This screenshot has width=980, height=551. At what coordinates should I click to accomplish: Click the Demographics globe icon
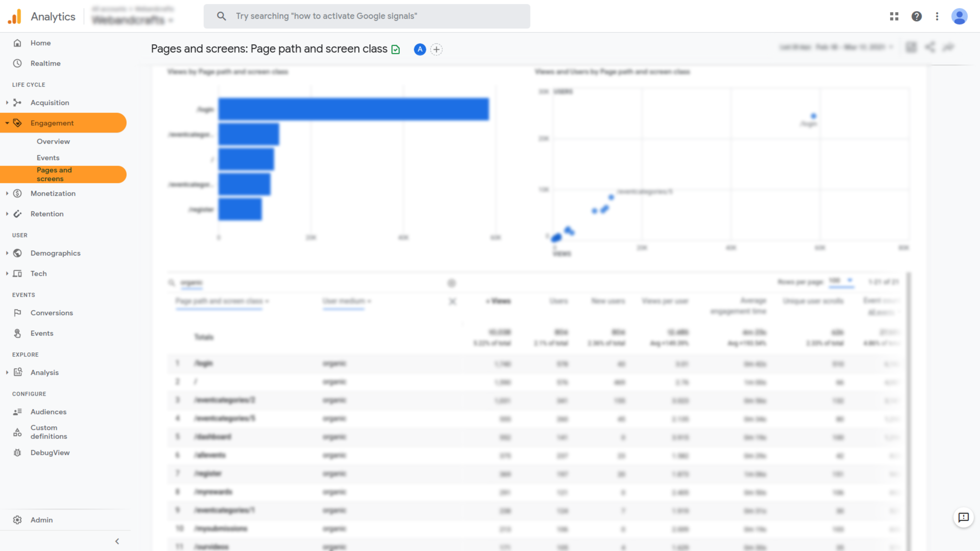17,253
